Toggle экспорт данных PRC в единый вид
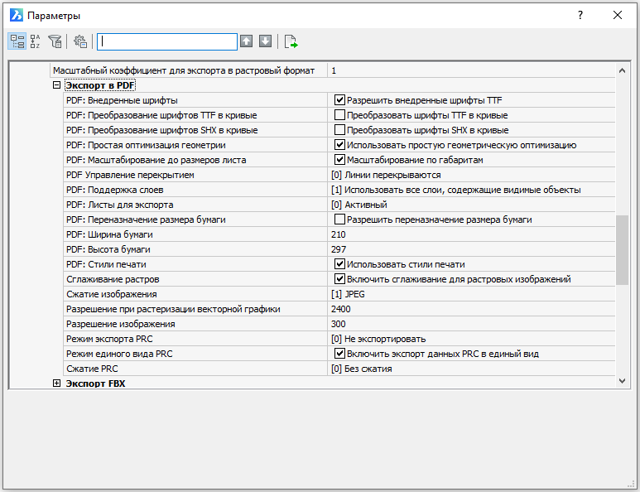Viewport: 640px width, 492px height. (x=340, y=353)
